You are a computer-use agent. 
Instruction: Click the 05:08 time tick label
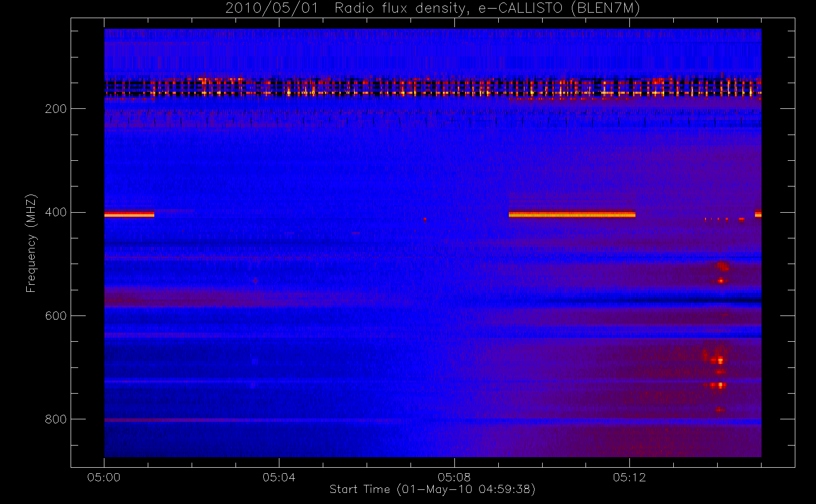click(x=454, y=477)
